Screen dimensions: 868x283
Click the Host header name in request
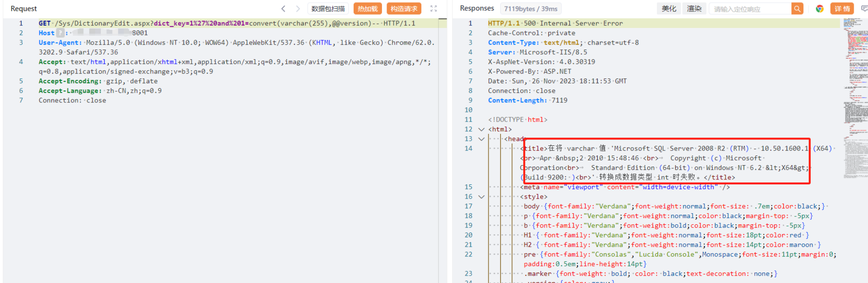[46, 33]
